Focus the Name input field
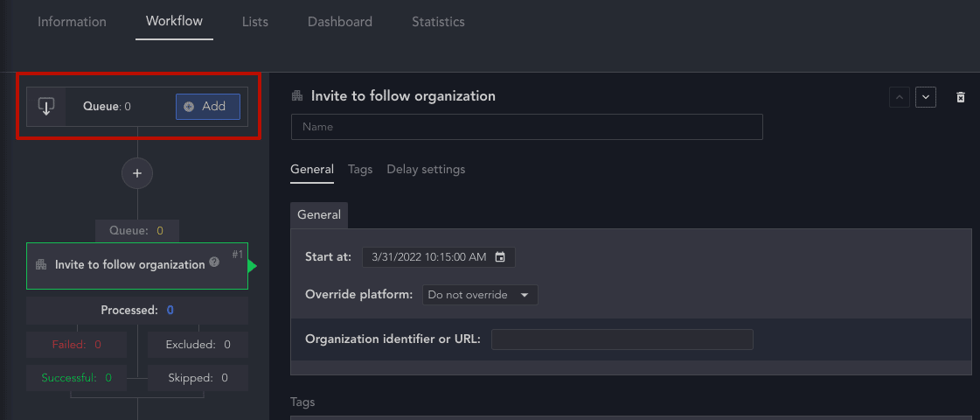 (527, 127)
